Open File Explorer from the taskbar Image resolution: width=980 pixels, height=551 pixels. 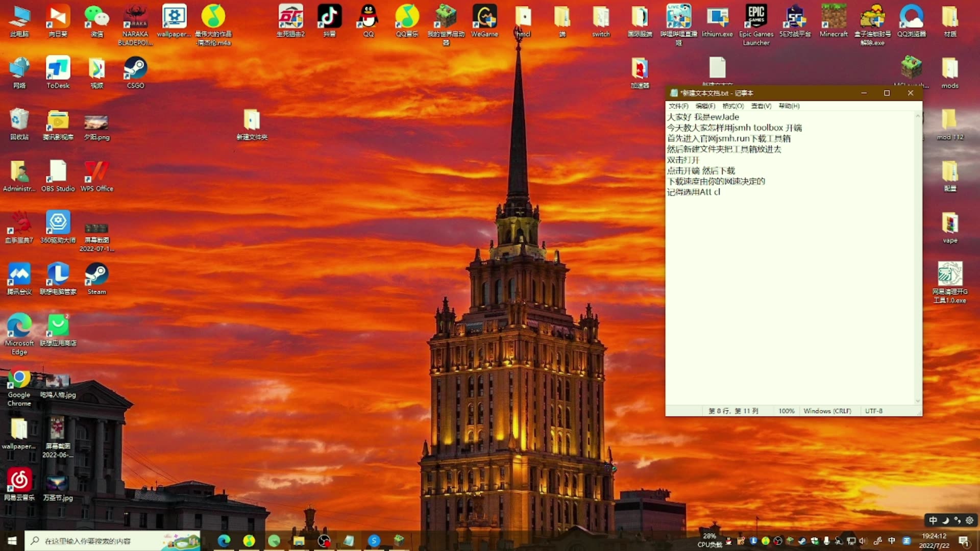(299, 541)
